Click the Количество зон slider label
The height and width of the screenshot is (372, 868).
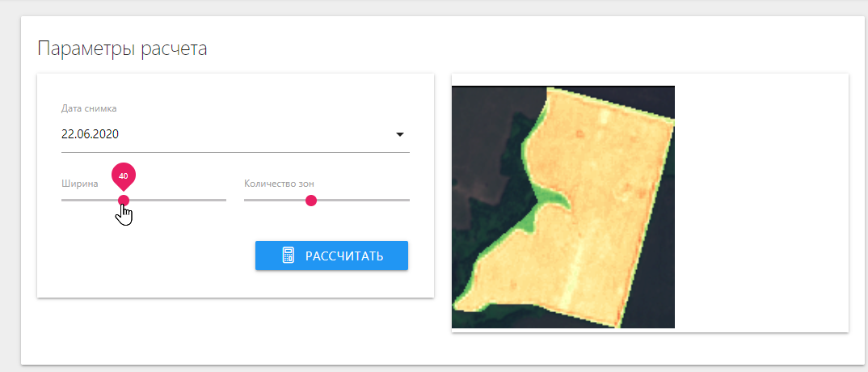coord(279,184)
